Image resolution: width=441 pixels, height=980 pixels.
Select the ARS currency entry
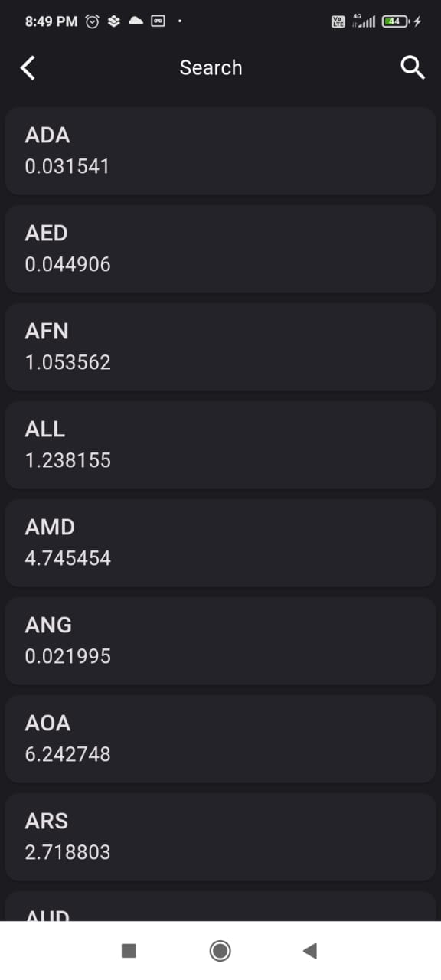coord(220,836)
